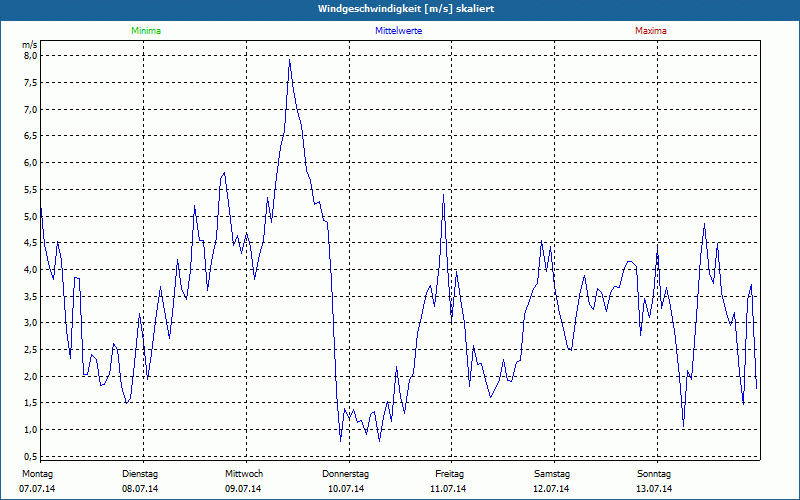This screenshot has height=500, width=800.
Task: Click the date 12.07.14
Action: 551,489
